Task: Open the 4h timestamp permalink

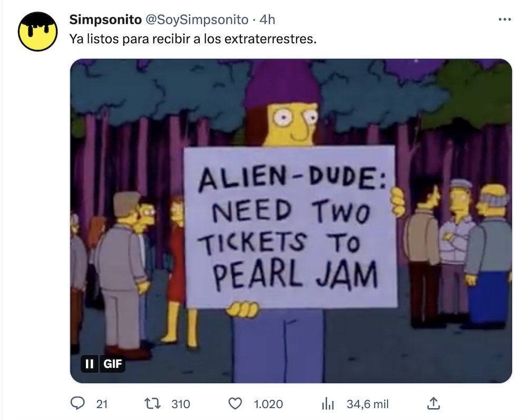Action: coord(268,19)
